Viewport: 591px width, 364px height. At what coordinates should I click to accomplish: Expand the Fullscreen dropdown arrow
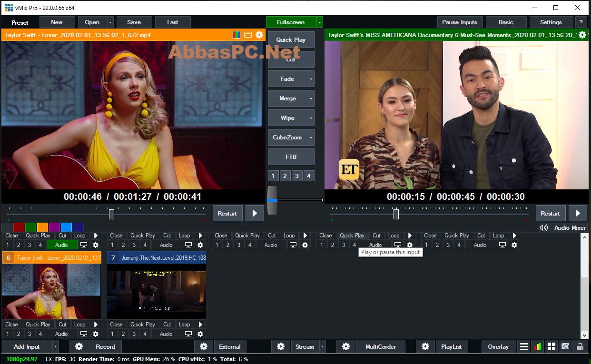[320, 22]
